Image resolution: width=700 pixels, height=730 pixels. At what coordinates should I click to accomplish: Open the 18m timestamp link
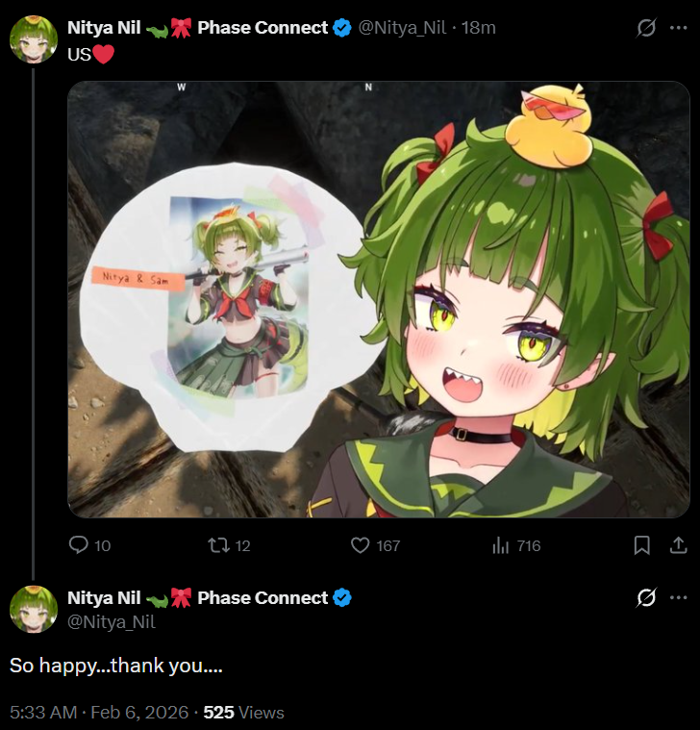479,28
